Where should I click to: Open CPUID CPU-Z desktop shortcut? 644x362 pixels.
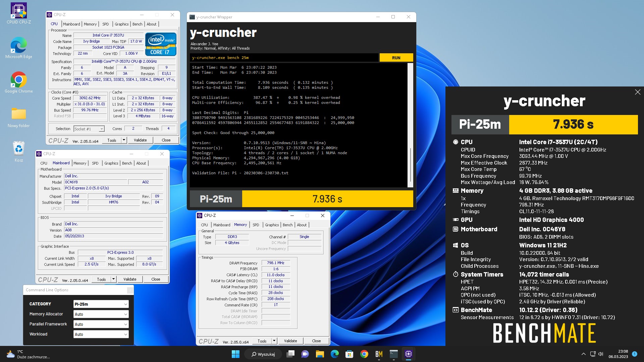pos(19,13)
